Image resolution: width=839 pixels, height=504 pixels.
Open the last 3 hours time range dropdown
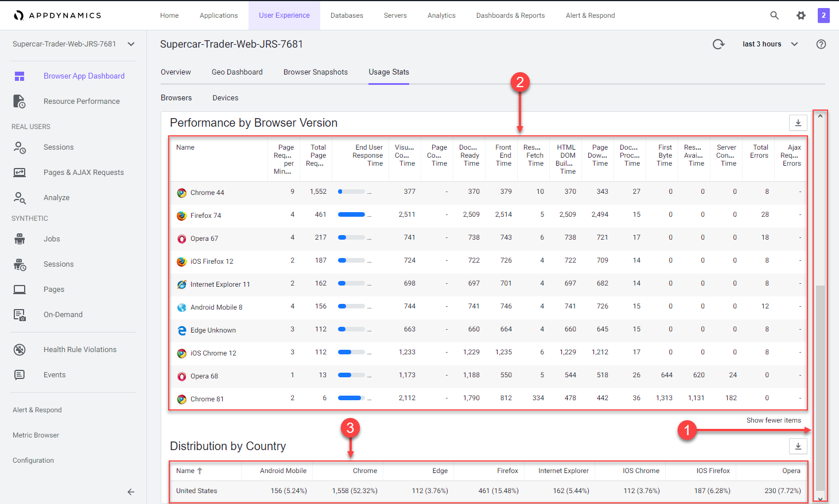click(x=770, y=44)
